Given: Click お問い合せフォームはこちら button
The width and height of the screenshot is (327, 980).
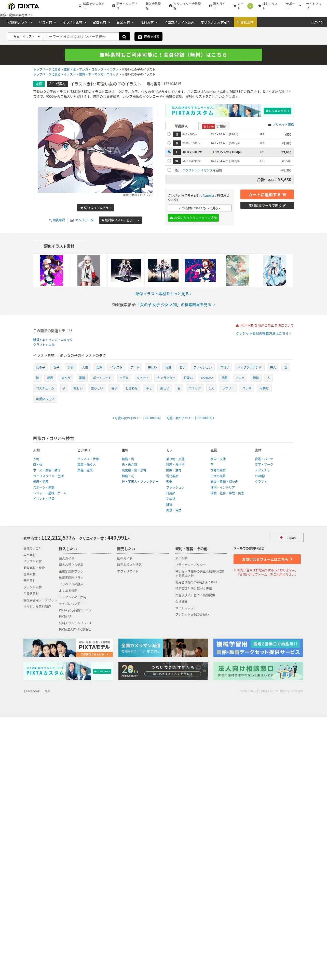Looking at the screenshot, I should click(267, 559).
